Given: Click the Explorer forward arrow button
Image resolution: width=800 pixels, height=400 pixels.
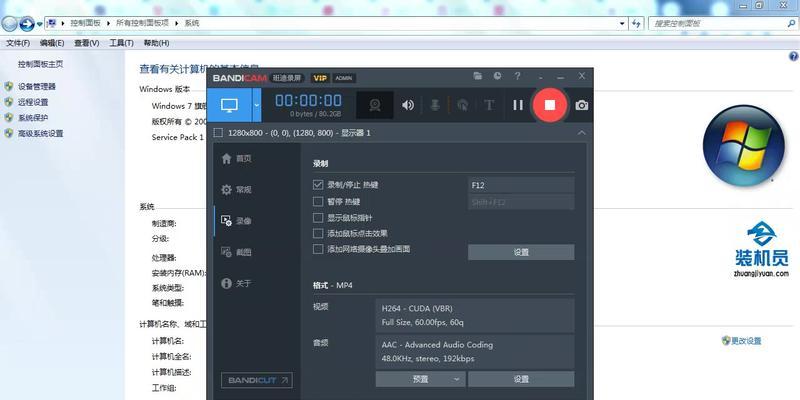Looking at the screenshot, I should tap(27, 23).
